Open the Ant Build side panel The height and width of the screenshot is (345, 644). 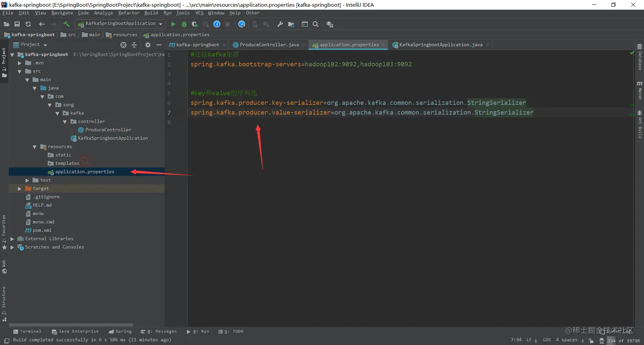pos(639,124)
